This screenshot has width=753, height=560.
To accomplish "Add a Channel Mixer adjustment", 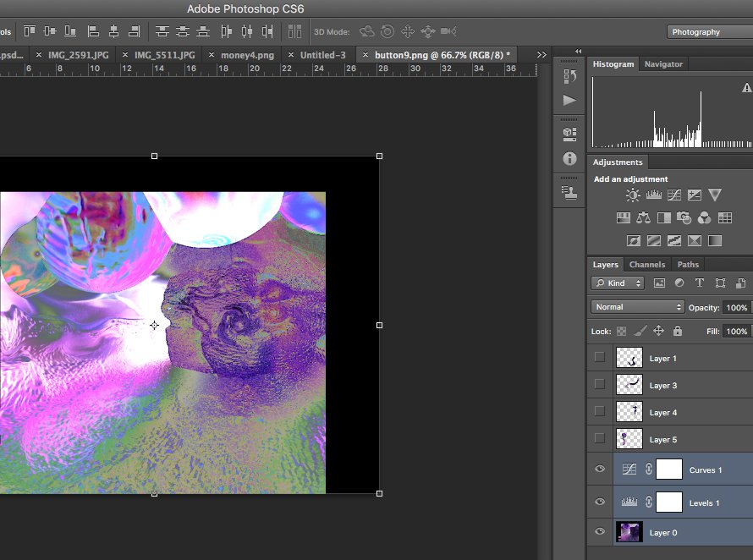I will pyautogui.click(x=704, y=218).
